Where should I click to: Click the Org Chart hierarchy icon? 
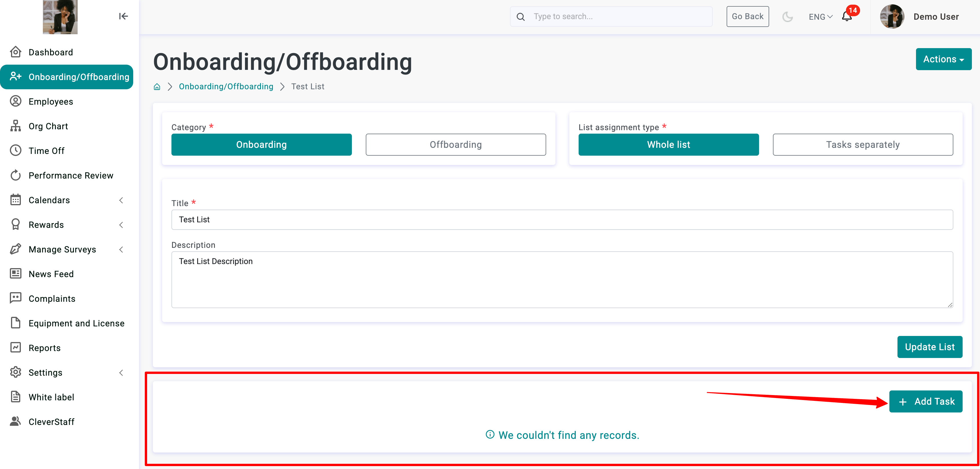coord(16,126)
